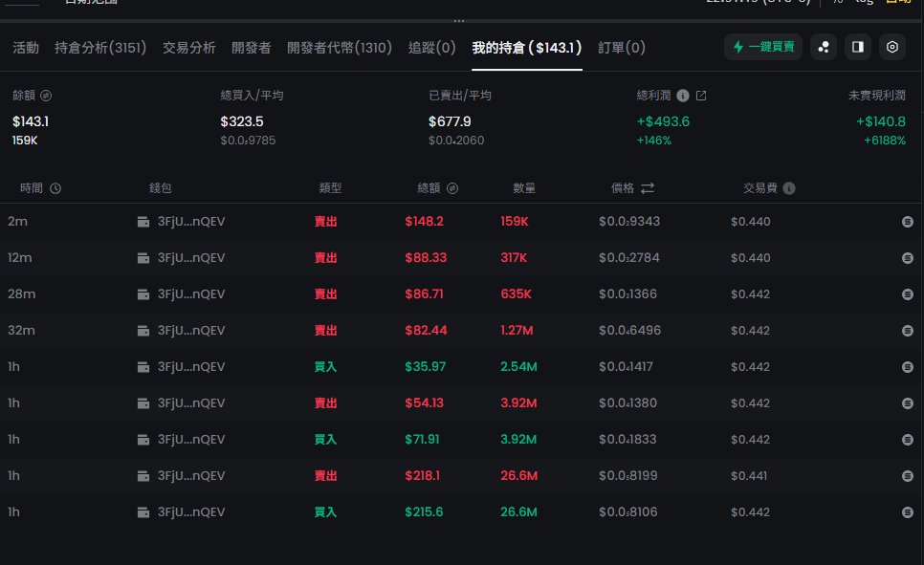This screenshot has height=565, width=924.
Task: Toggle time format clock icon beside 時間
Action: click(x=55, y=188)
